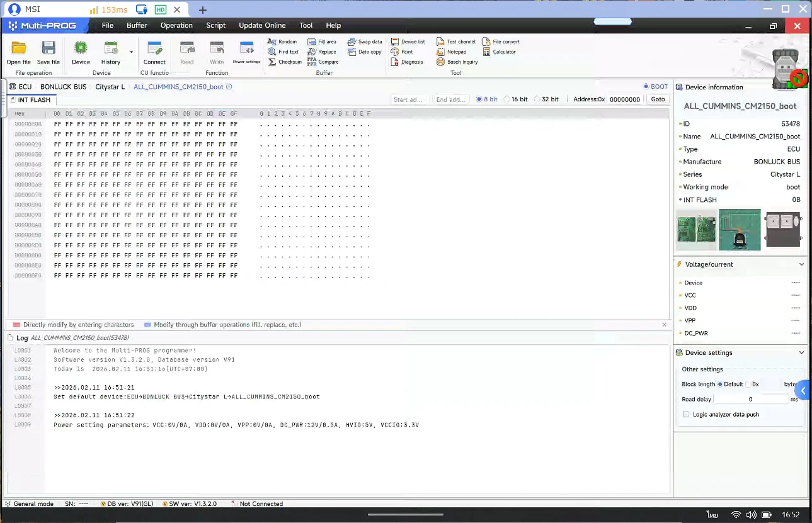812x523 pixels.
Task: Launch the Calculator tool
Action: [x=500, y=52]
